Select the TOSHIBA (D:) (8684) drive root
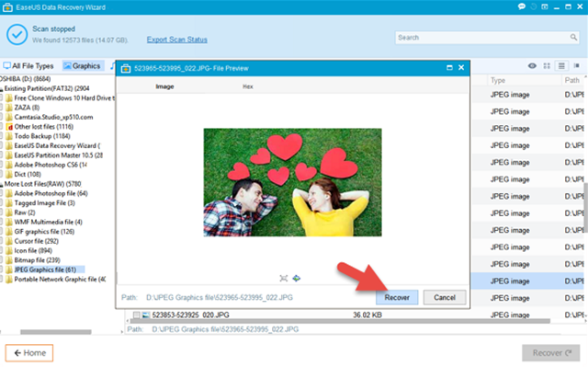The width and height of the screenshot is (588, 367). click(x=25, y=79)
